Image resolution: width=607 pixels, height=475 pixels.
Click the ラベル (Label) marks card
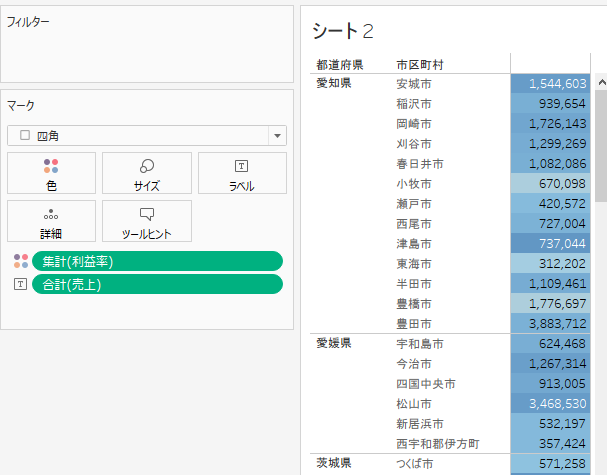[x=242, y=173]
